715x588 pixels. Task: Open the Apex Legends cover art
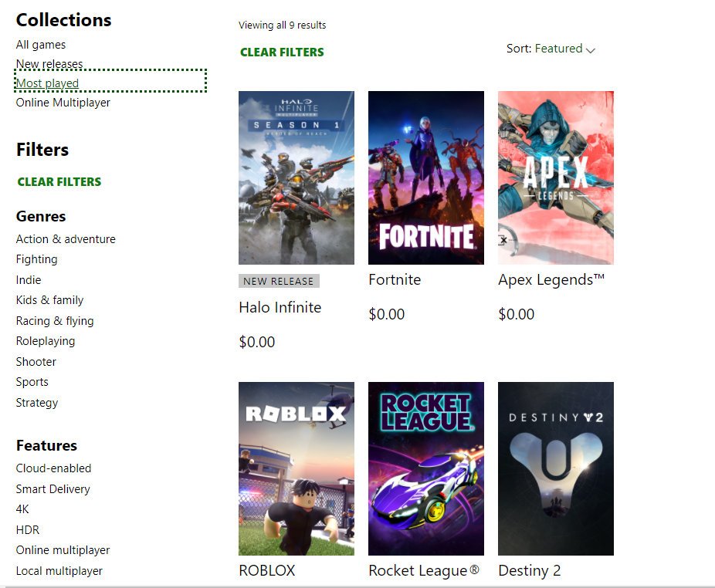coord(556,177)
